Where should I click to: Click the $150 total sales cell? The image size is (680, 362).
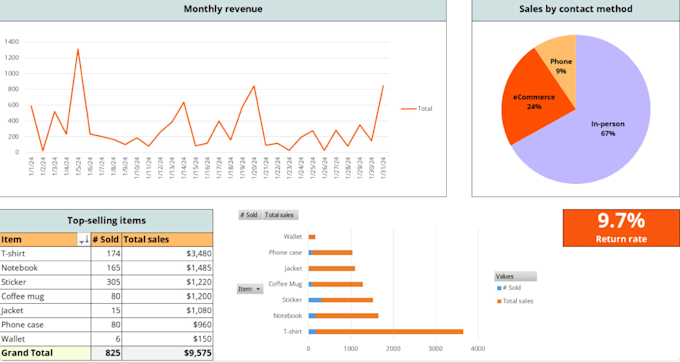point(167,339)
